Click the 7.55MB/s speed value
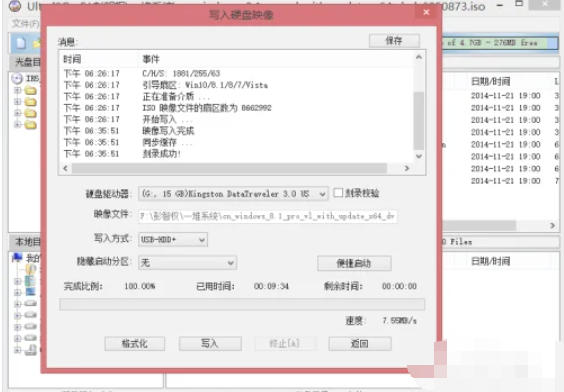Screen dimensions: 564x392 tap(399, 320)
